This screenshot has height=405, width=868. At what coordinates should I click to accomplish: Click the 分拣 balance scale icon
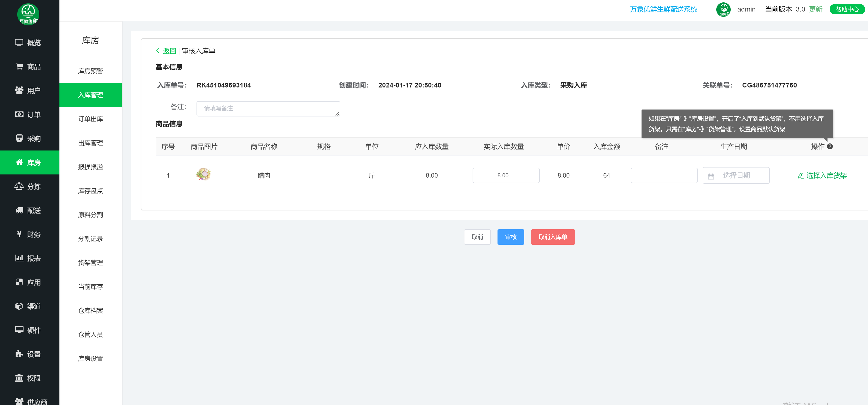[19, 186]
